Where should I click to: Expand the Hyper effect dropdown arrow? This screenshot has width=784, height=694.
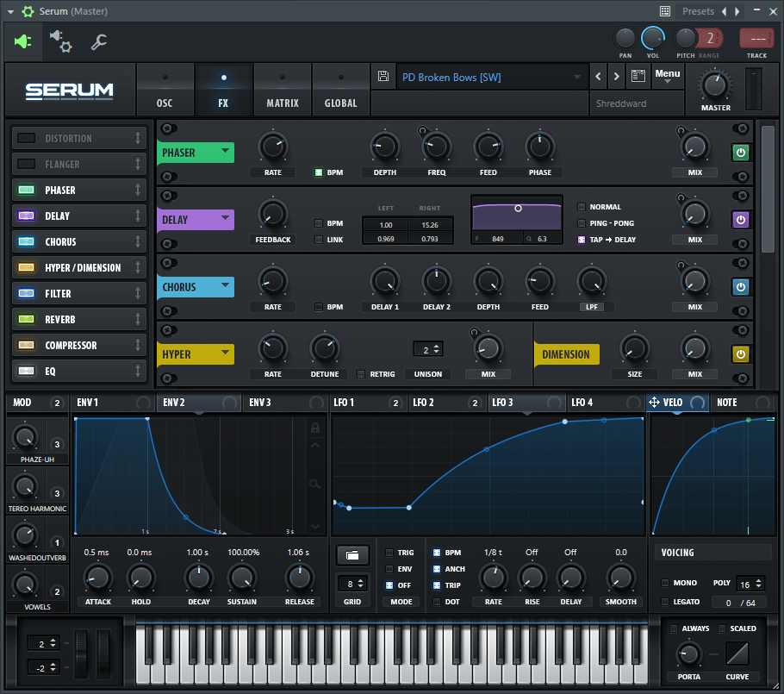225,353
